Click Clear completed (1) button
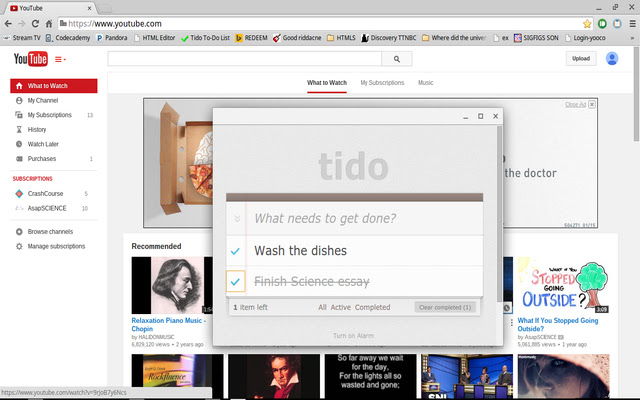Image resolution: width=640 pixels, height=400 pixels. click(x=445, y=307)
